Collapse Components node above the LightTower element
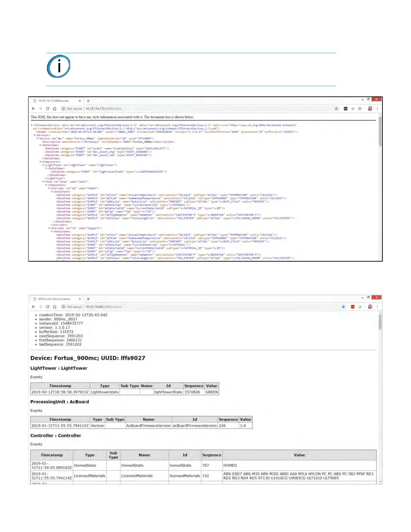The width and height of the screenshot is (411, 532). coord(40,162)
